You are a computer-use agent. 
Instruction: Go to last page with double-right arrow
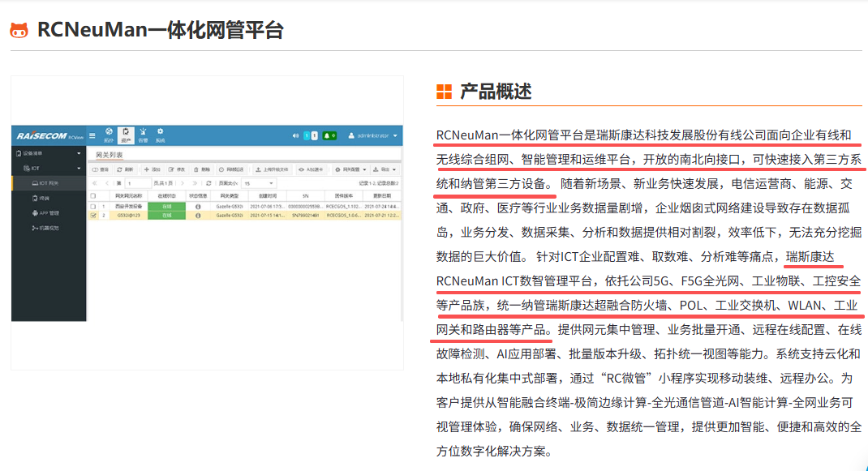(x=195, y=183)
